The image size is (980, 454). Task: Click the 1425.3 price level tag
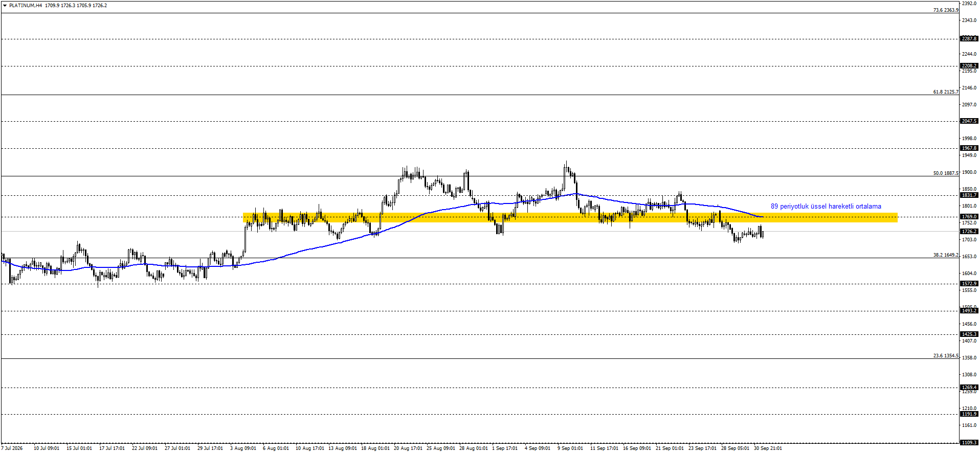tap(969, 334)
